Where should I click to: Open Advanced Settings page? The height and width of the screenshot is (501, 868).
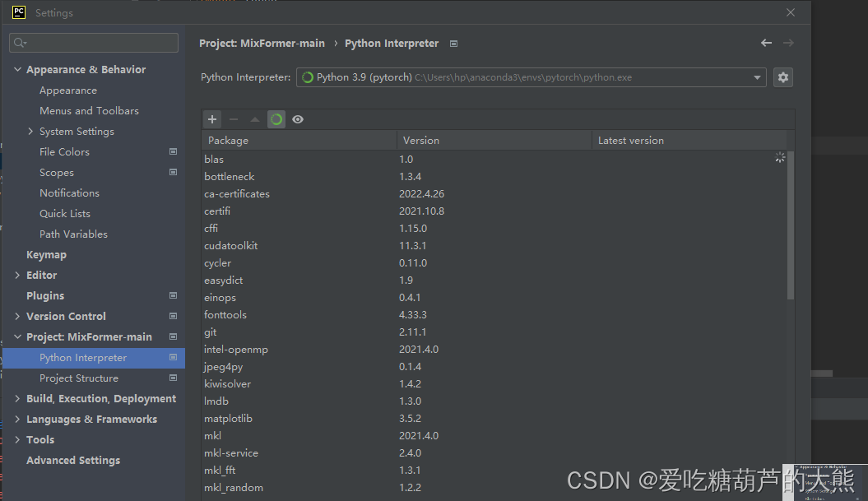pyautogui.click(x=73, y=460)
